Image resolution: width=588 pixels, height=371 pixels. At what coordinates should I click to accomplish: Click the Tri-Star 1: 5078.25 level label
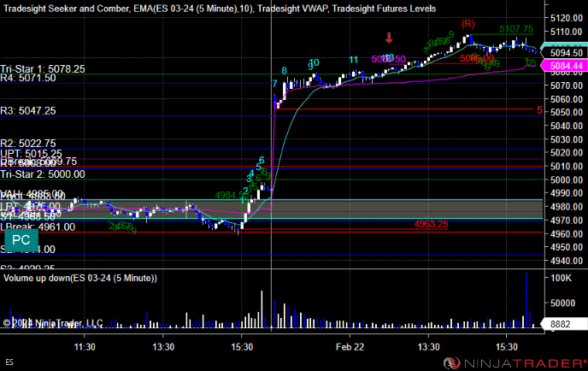click(43, 68)
